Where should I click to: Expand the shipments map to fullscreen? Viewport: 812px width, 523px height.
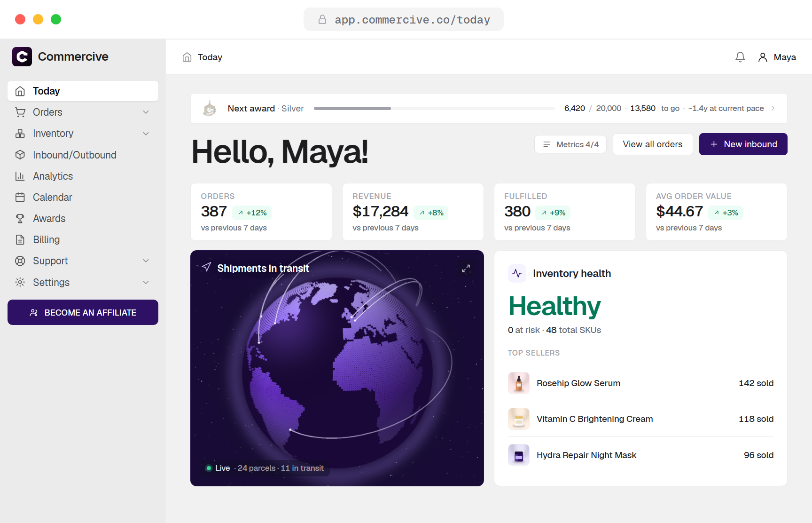point(466,268)
